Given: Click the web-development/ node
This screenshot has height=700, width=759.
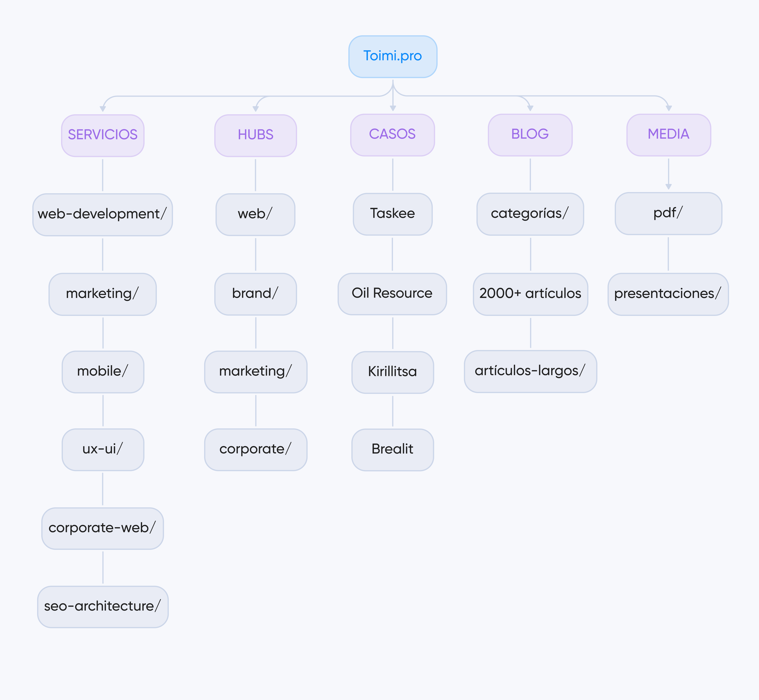Looking at the screenshot, I should 102,214.
